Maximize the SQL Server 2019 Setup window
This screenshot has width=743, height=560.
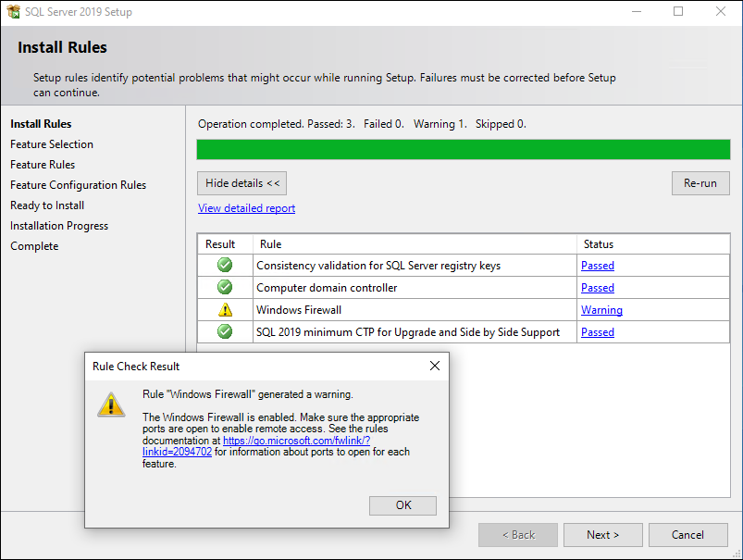click(678, 11)
